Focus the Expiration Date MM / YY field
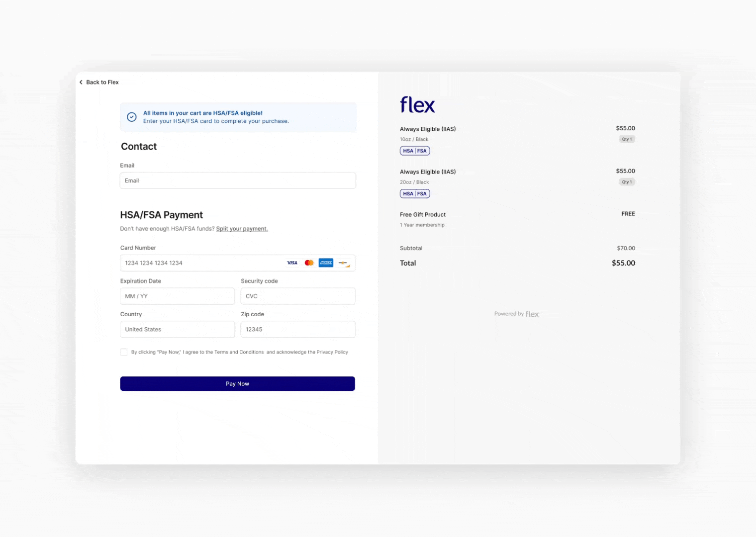The image size is (756, 537). 178,296
